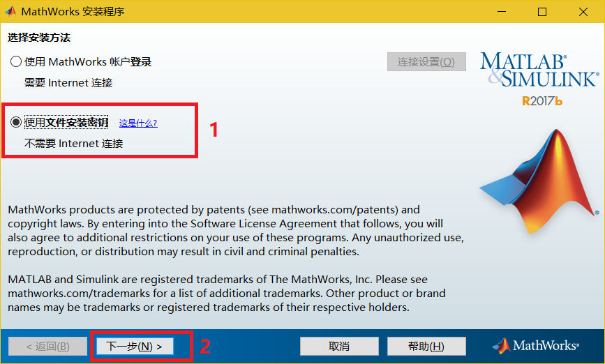Screen dimensions: 605x364
Task: Click the 不需要 Internet 连接 label
Action: pos(73,144)
